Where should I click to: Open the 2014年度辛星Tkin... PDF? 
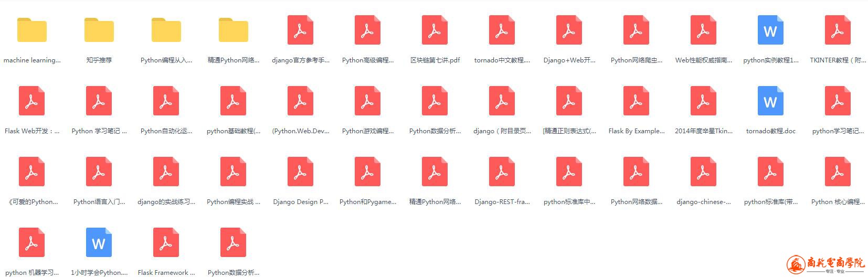click(x=703, y=101)
